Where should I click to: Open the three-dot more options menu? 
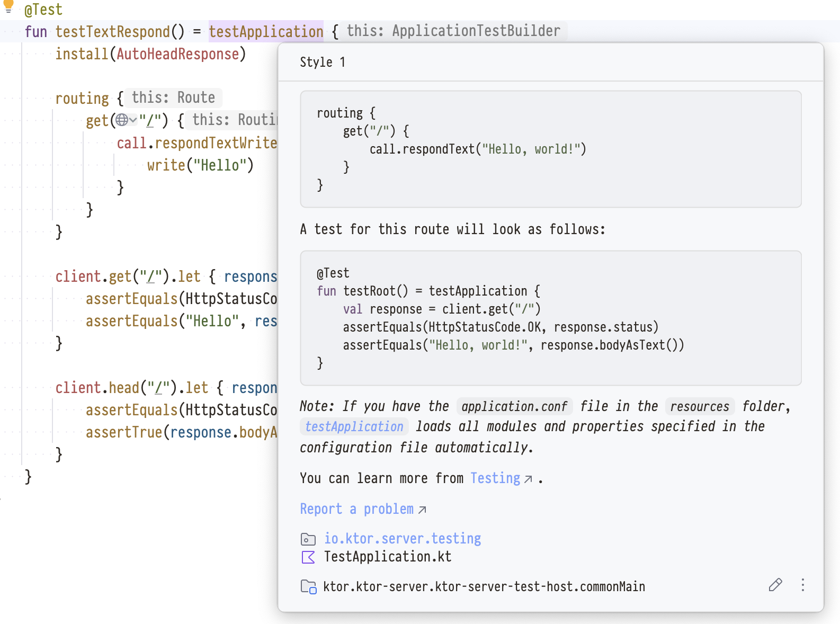803,585
